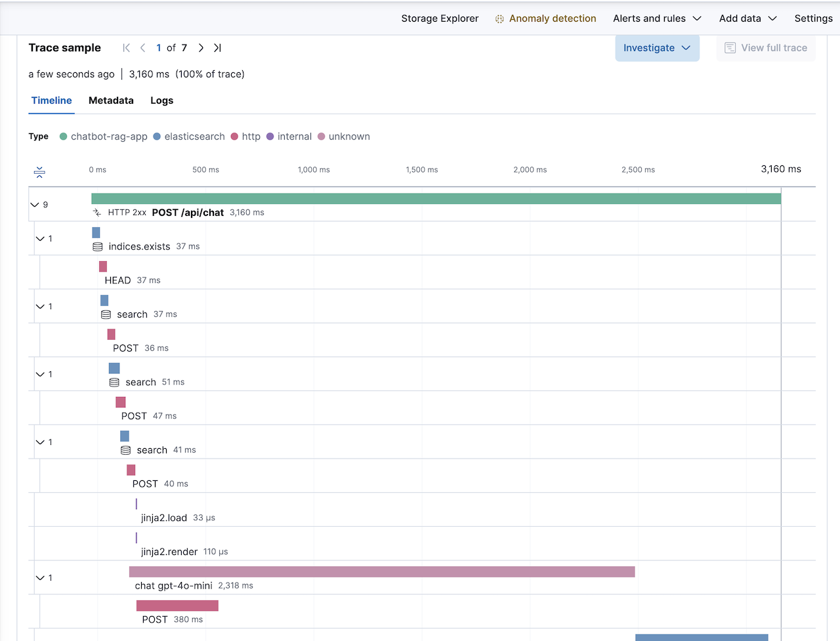Click the elasticsearch legend color dot
Screen dimensions: 840x641
tap(157, 136)
